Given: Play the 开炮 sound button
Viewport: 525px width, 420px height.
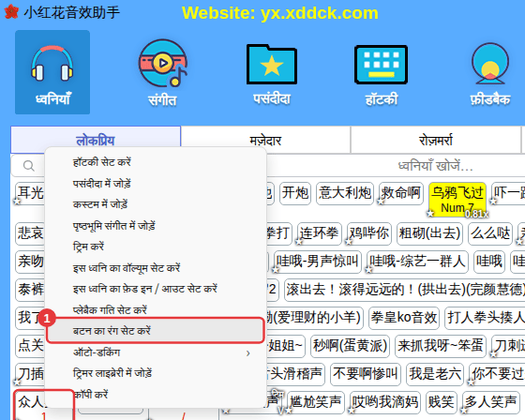Looking at the screenshot, I should click(x=295, y=193).
